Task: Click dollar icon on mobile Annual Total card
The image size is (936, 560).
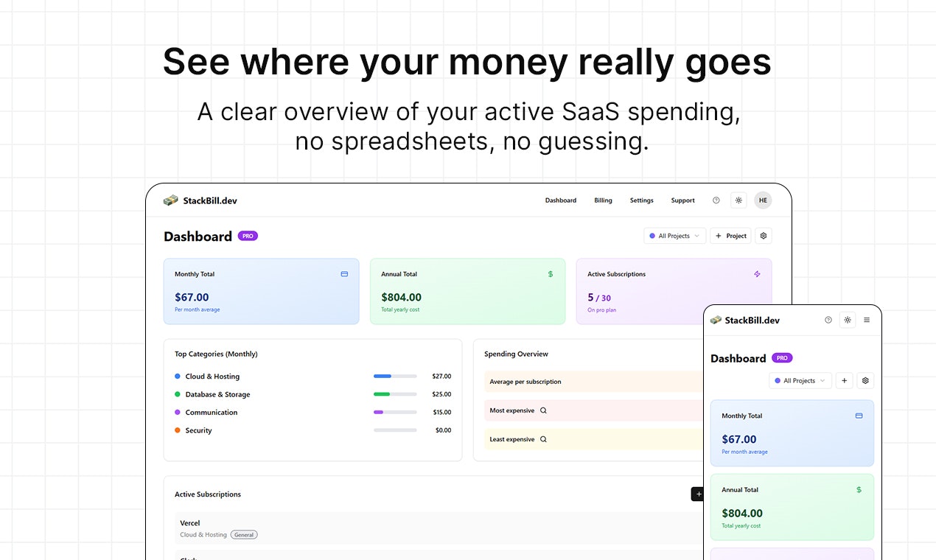Action: click(x=859, y=489)
